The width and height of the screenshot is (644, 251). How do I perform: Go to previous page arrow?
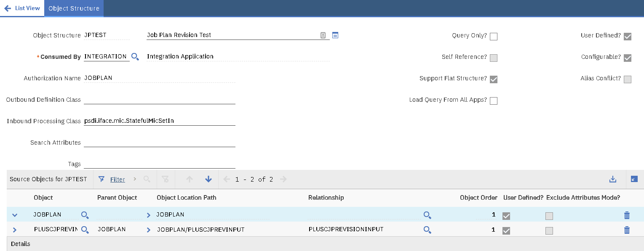click(x=227, y=179)
